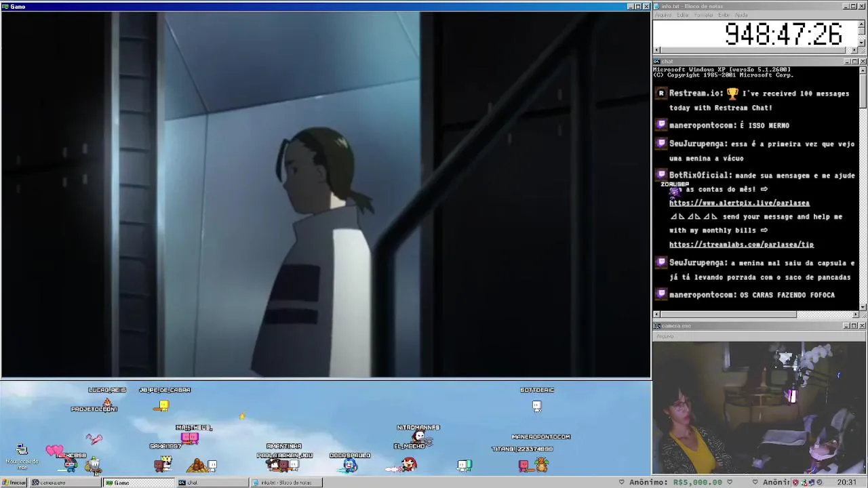Screen dimensions: 868x488
Task: Click the maneropontocom É ISSO MERMO message
Action: click(x=729, y=125)
